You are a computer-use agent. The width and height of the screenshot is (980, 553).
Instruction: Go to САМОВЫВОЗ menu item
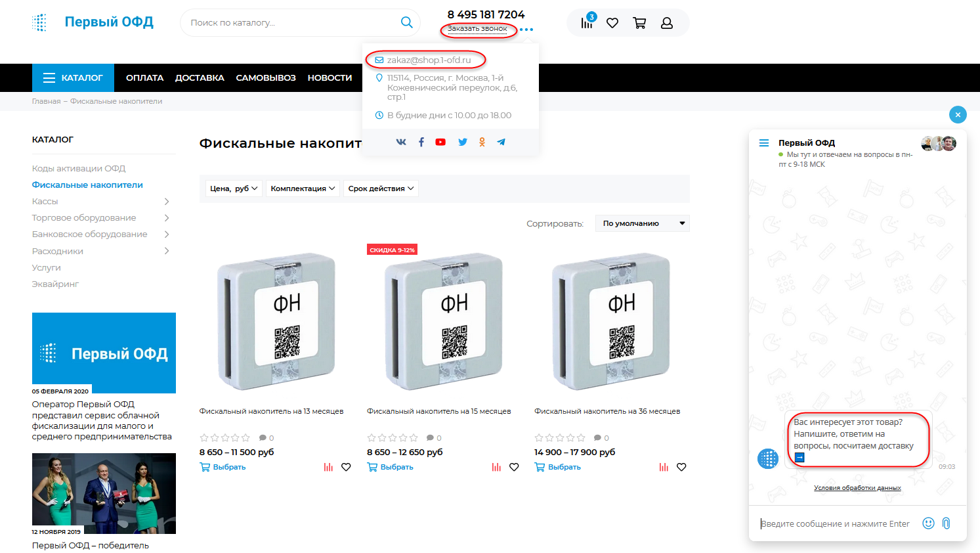pyautogui.click(x=266, y=77)
